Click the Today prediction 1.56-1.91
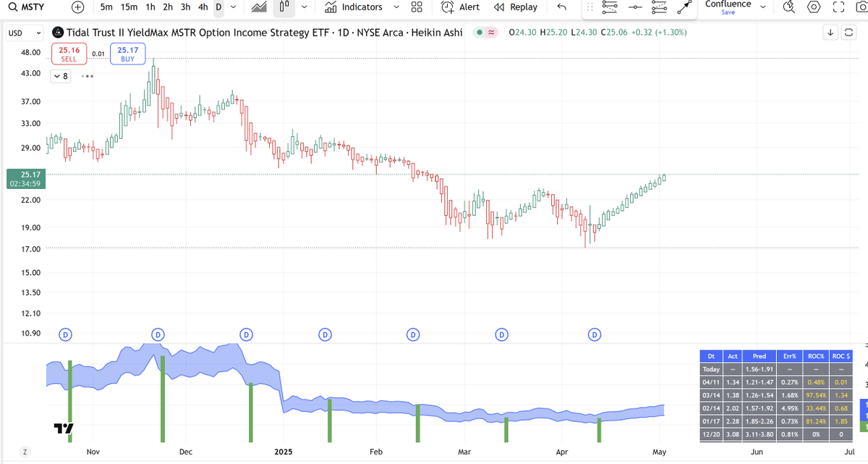The image size is (868, 464). pyautogui.click(x=759, y=369)
